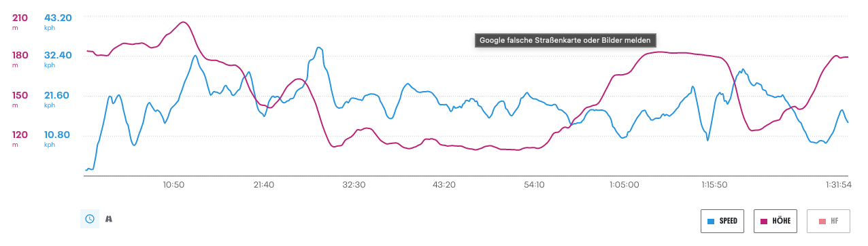Screen dimensions: 868x246
Task: Select the 54:10 time axis label
Action: [534, 185]
